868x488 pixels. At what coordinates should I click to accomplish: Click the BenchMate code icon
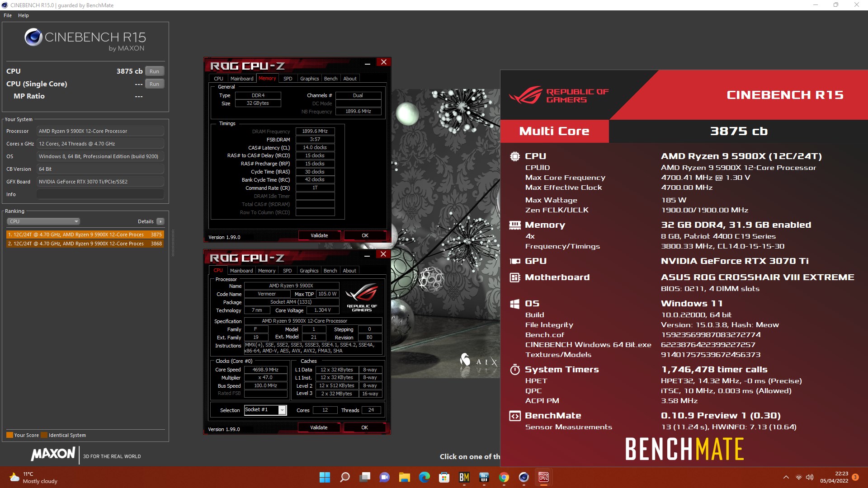(x=515, y=416)
